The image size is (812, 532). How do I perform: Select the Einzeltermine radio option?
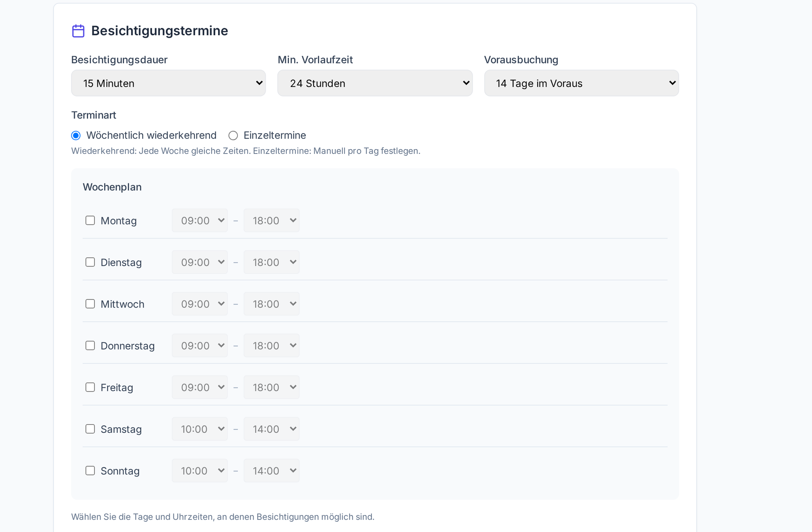(x=233, y=136)
